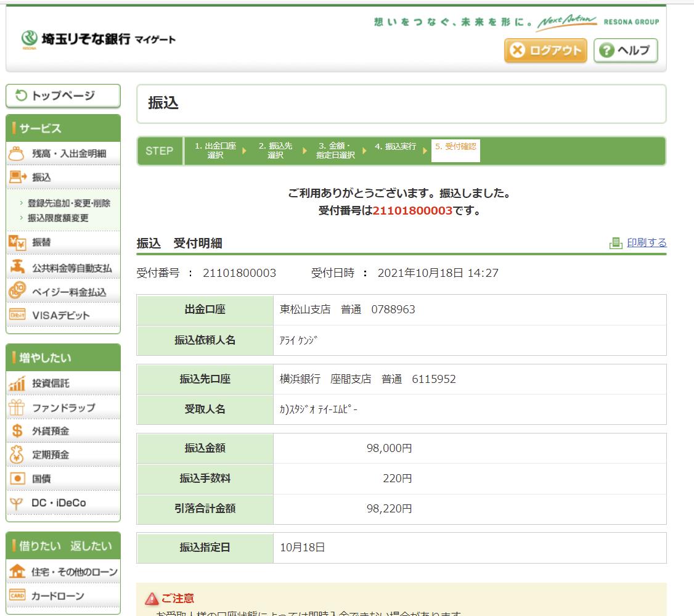Image resolution: width=694 pixels, height=616 pixels.
Task: Click the 振込金額 value 98,000円
Action: [389, 448]
